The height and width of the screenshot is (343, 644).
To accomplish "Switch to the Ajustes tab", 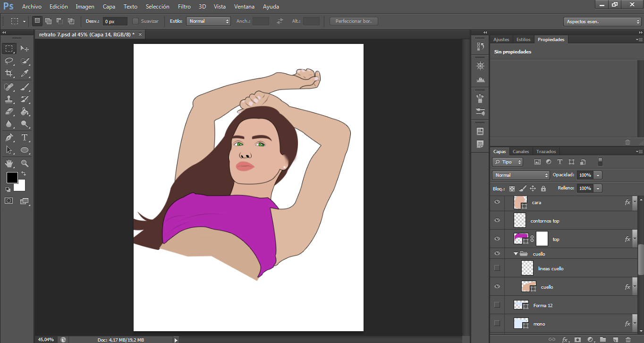I will (501, 40).
